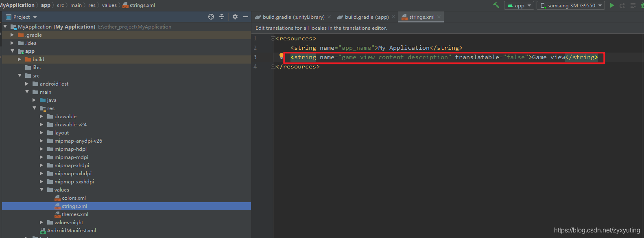
Task: Click the translations editor hint bar
Action: tap(448, 28)
